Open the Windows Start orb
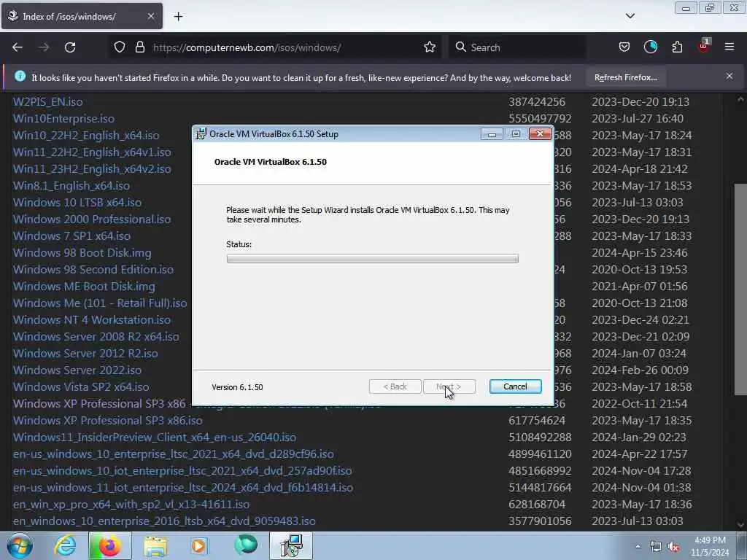The height and width of the screenshot is (560, 747). tap(20, 545)
